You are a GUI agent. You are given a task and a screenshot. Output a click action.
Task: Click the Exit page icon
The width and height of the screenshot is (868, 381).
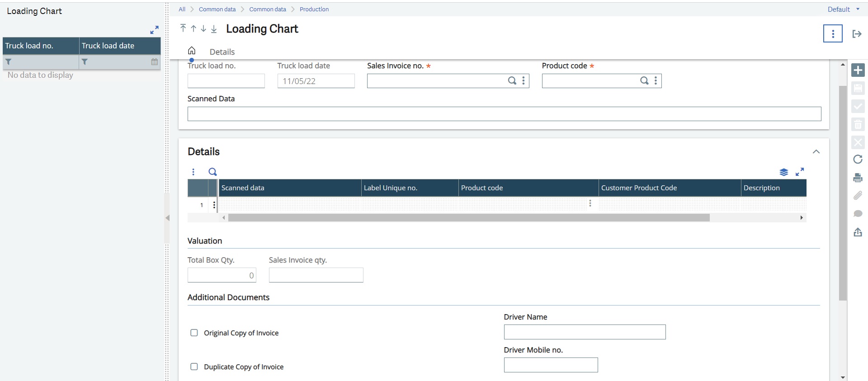857,34
